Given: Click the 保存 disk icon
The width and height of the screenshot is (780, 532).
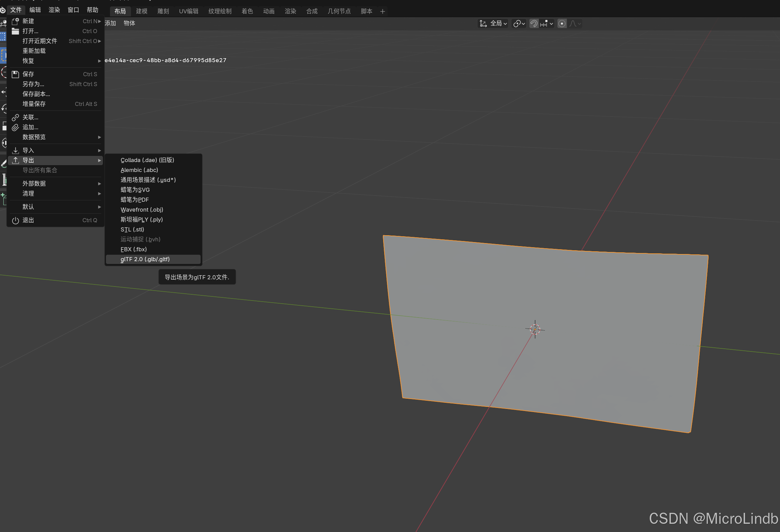Looking at the screenshot, I should pos(15,74).
